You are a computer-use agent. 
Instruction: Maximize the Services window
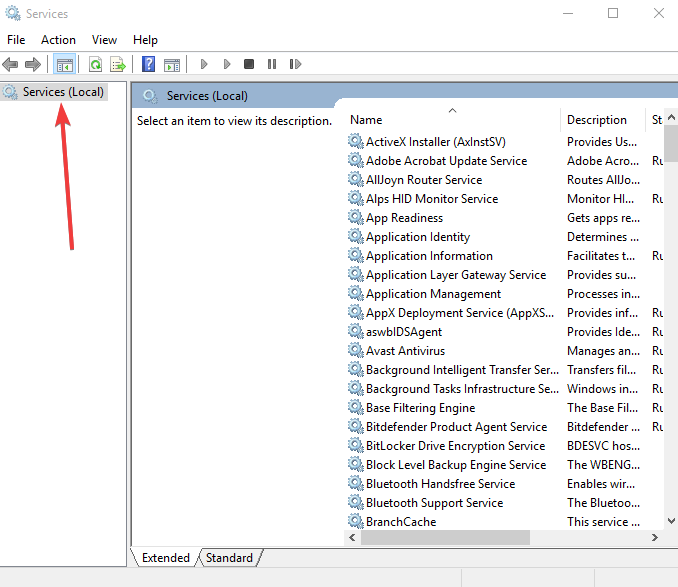tap(613, 13)
